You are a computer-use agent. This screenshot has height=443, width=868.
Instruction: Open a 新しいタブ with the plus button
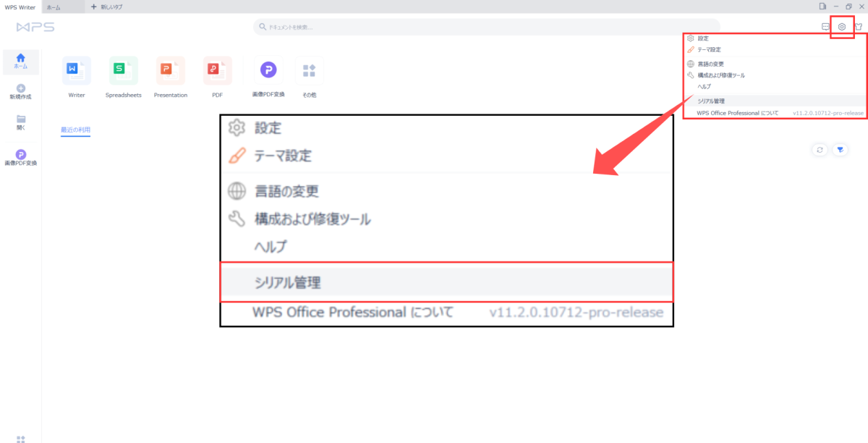[x=106, y=7]
